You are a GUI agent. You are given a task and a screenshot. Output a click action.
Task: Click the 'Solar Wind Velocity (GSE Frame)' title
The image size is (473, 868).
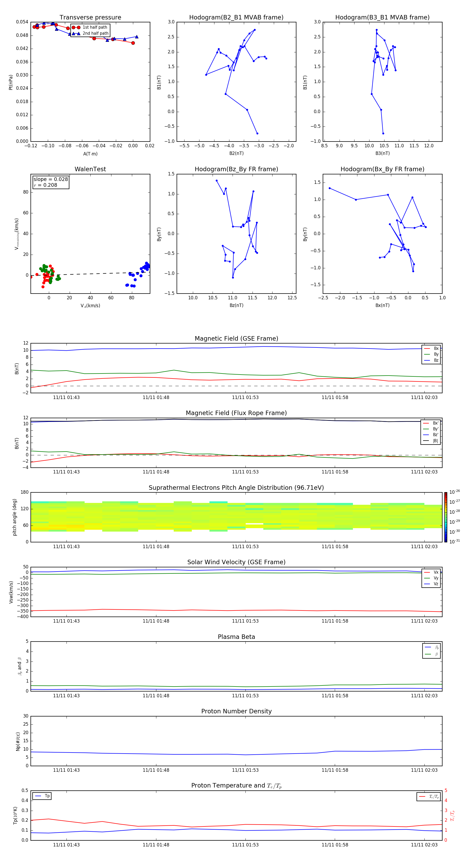236,562
